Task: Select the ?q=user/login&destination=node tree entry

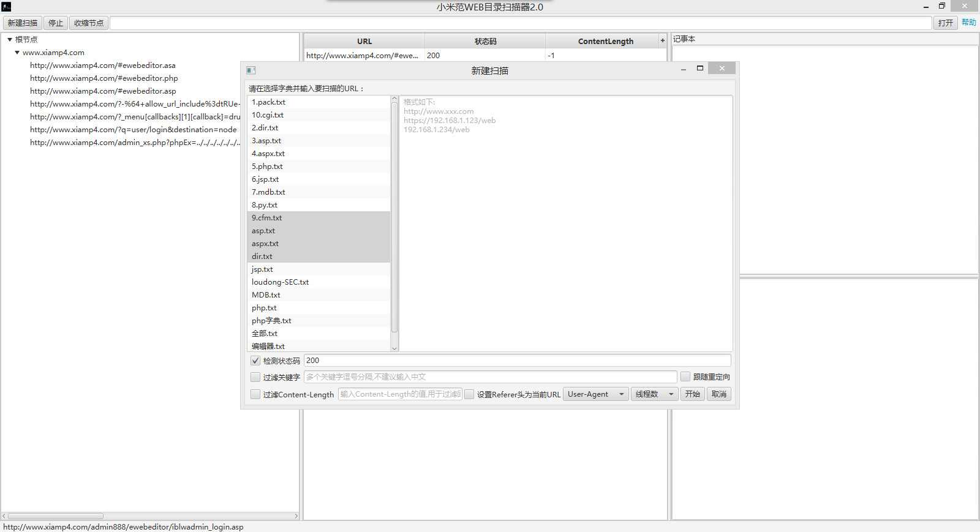Action: (x=134, y=130)
